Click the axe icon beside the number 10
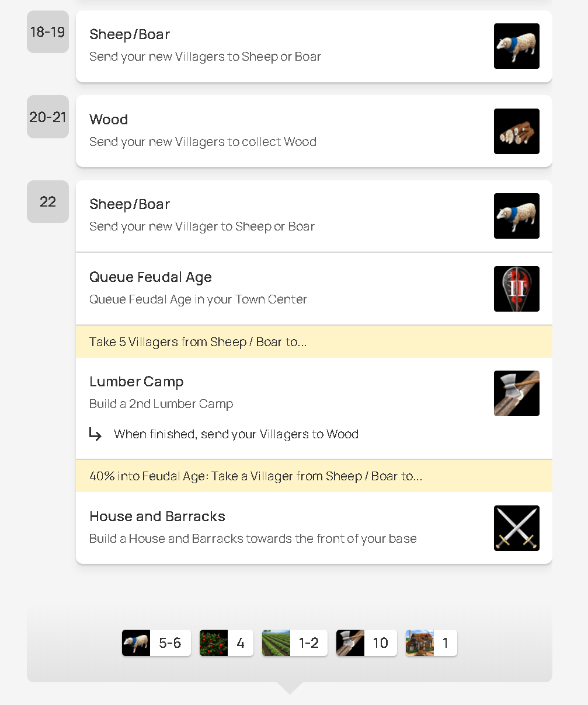588x705 pixels. (x=350, y=643)
